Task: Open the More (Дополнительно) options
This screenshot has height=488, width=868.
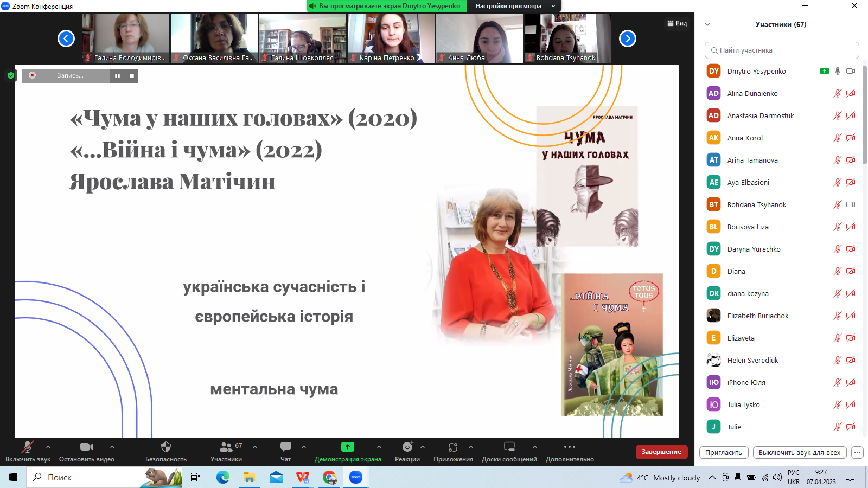Action: (570, 447)
